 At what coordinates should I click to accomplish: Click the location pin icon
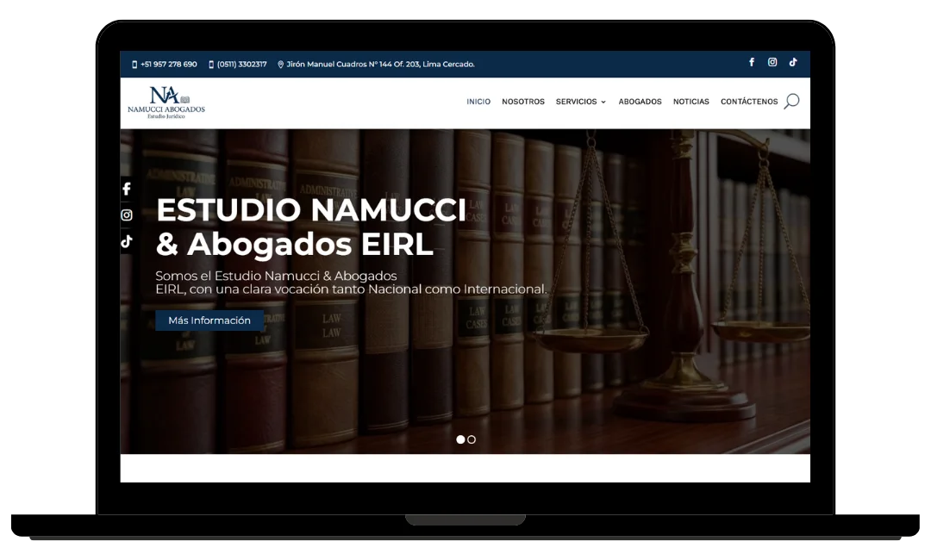tap(281, 65)
